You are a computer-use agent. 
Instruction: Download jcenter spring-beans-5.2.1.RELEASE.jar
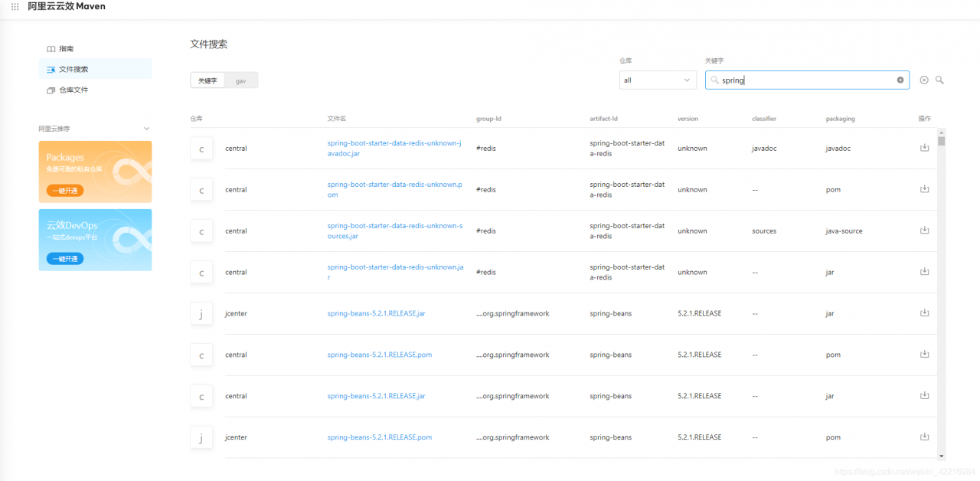tap(924, 313)
